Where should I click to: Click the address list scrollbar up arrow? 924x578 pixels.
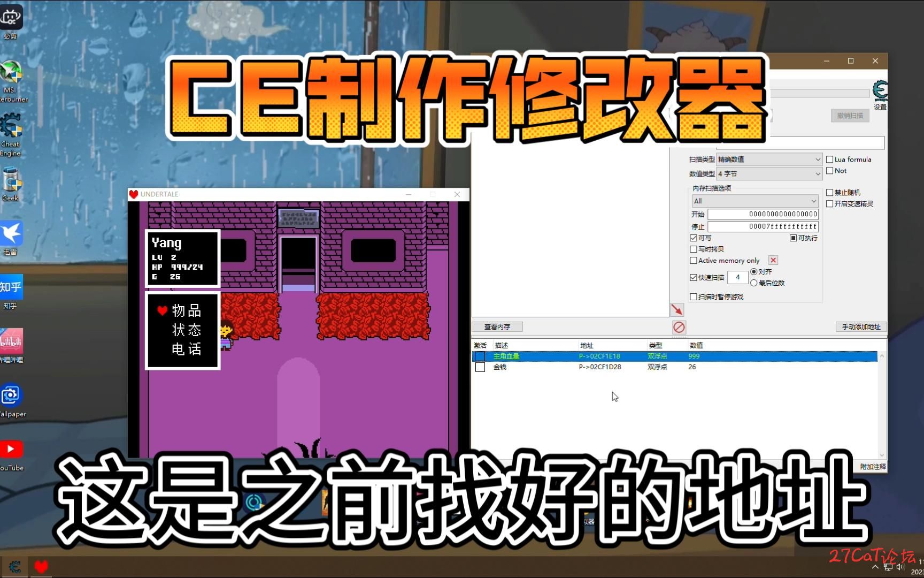click(882, 356)
